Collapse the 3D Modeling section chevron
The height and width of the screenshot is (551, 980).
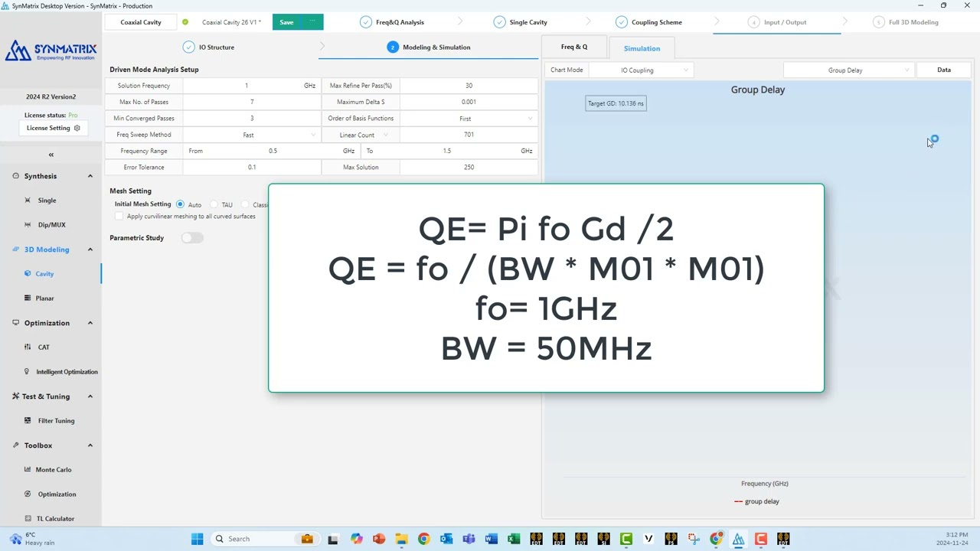pos(90,249)
